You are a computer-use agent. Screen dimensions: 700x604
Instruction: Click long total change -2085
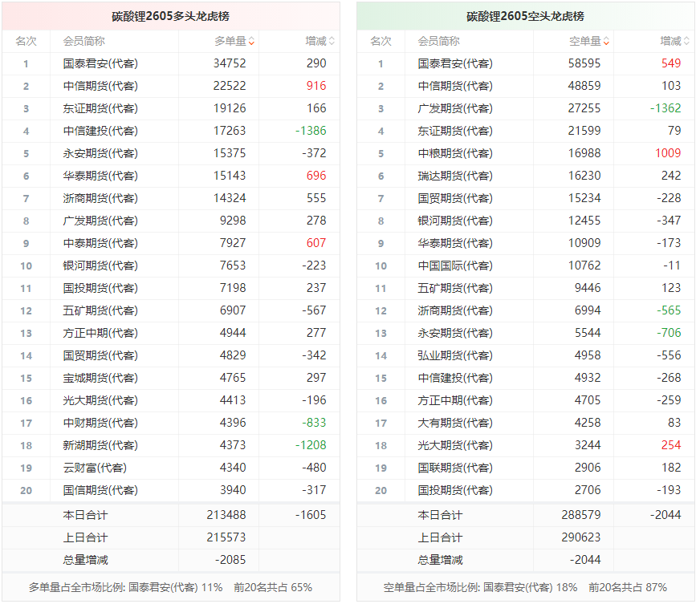pyautogui.click(x=230, y=560)
